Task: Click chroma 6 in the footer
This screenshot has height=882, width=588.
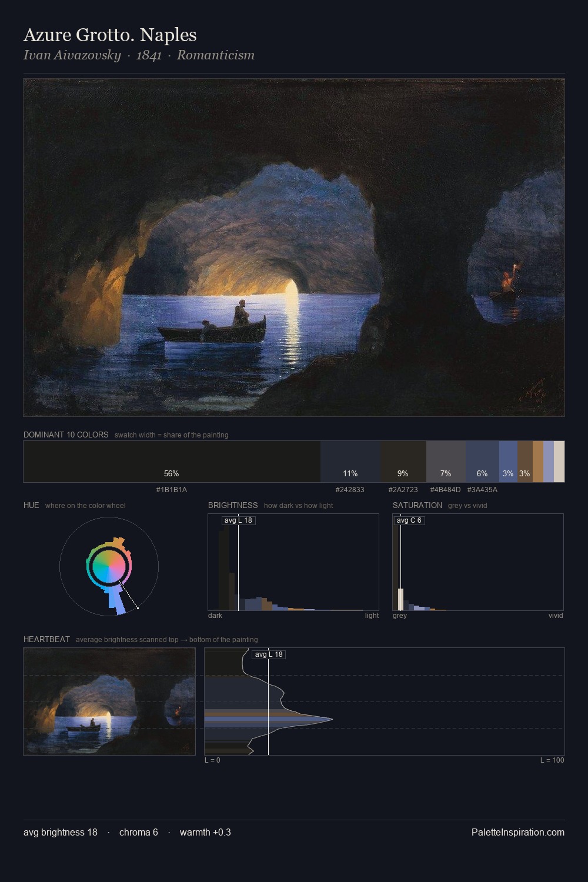Action: 139,832
